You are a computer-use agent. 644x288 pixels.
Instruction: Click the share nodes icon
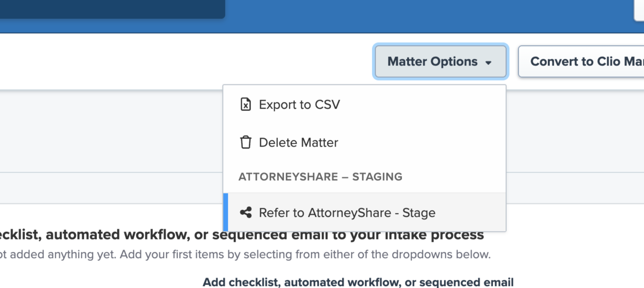pos(246,212)
